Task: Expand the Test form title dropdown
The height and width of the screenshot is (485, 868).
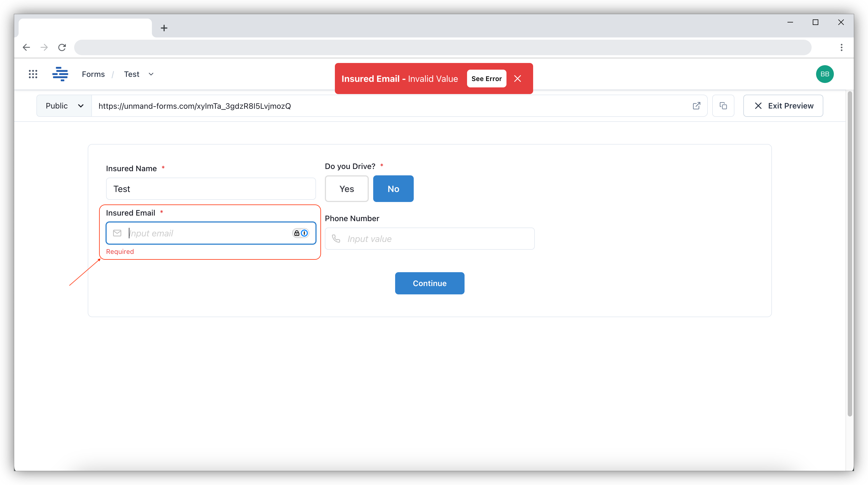Action: click(150, 74)
